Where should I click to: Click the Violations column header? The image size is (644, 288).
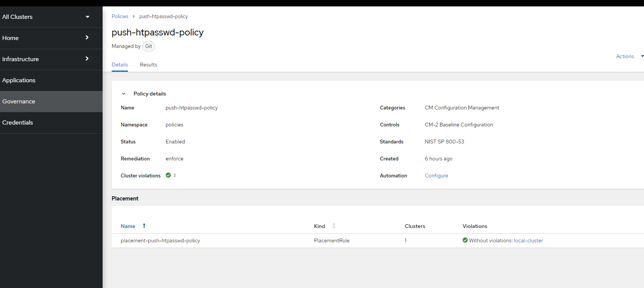pyautogui.click(x=475, y=226)
